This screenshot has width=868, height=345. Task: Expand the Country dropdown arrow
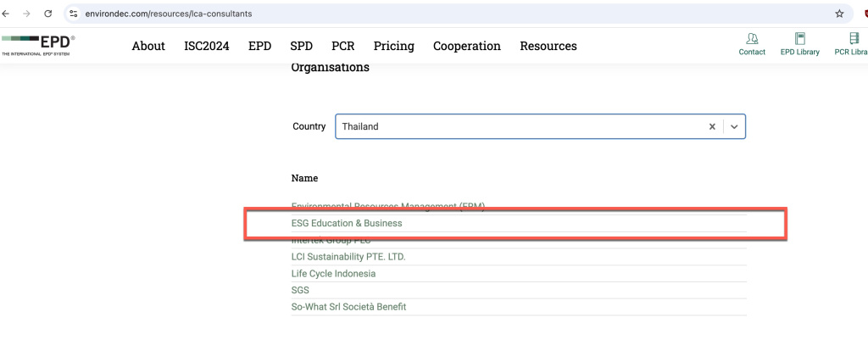[734, 126]
